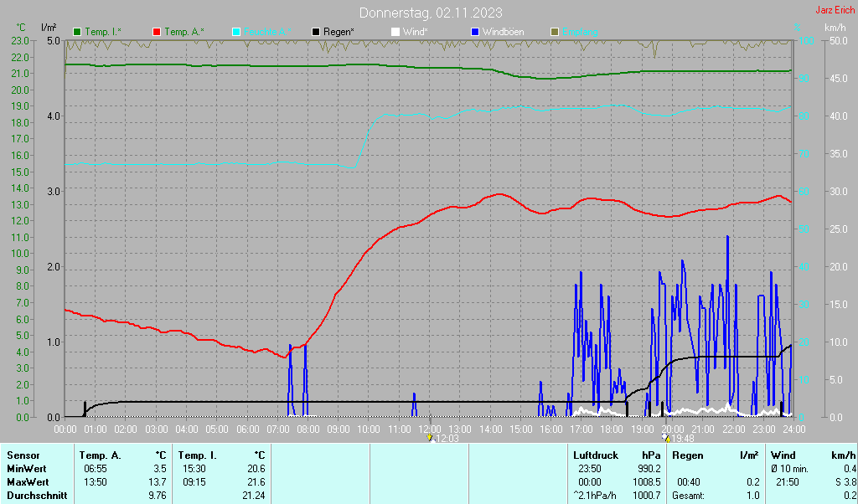Screen dimensions: 858x504
Task: Click the '06:00' time axis label
Action: point(247,429)
